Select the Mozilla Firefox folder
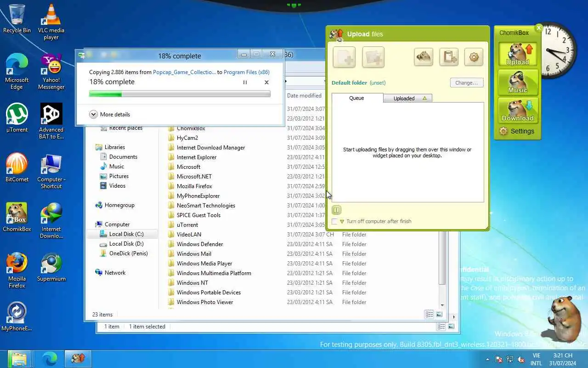This screenshot has height=368, width=588. tap(190, 186)
